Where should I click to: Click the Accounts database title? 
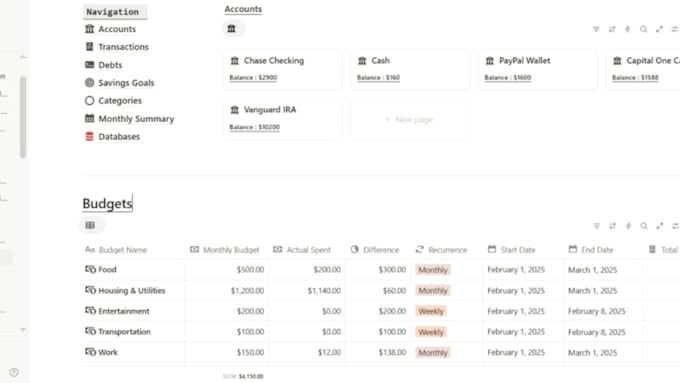(x=243, y=9)
